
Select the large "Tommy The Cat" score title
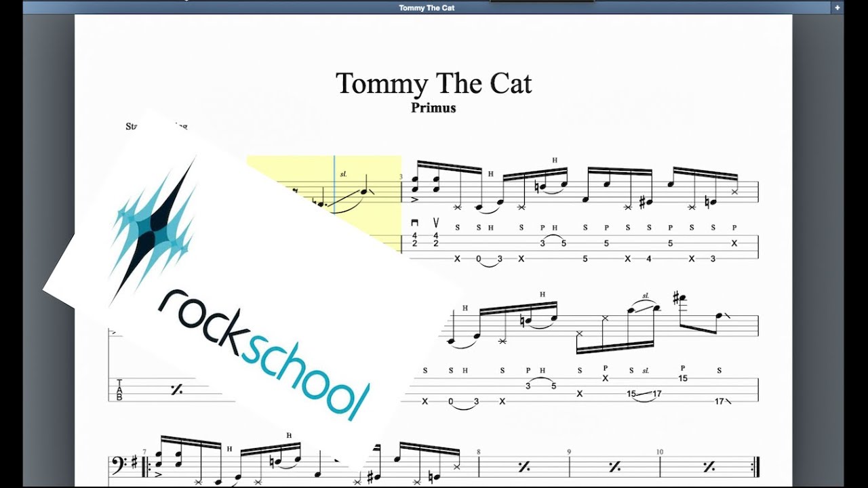(x=433, y=83)
